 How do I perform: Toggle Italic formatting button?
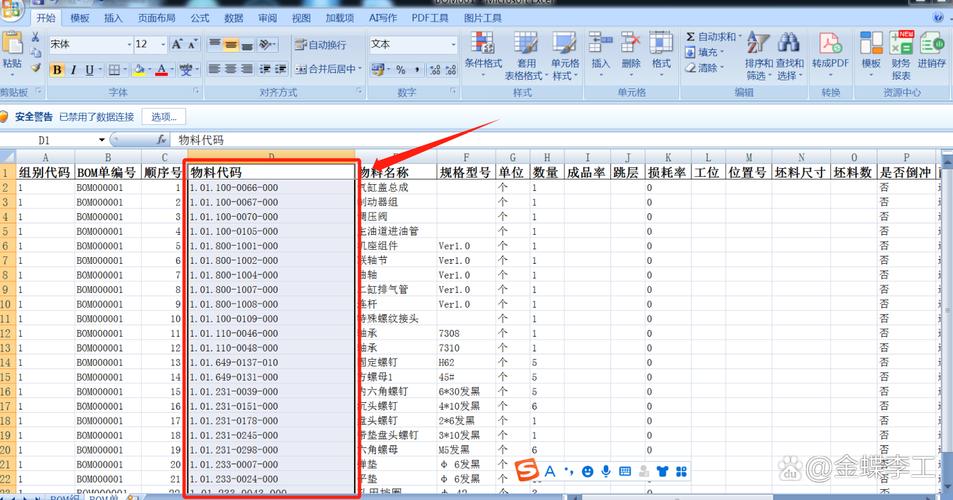click(73, 70)
